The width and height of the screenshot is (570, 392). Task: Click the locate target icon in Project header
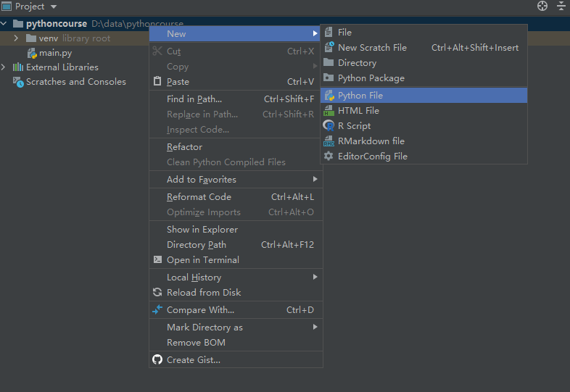pos(542,7)
